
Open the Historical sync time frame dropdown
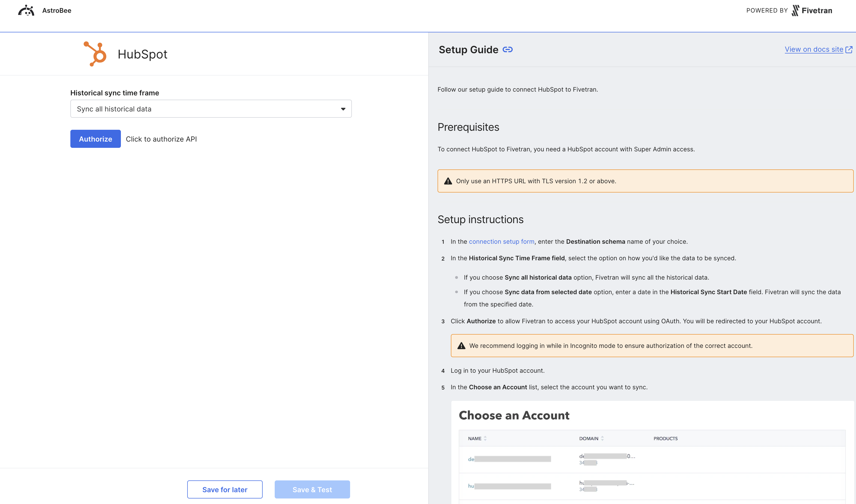tap(211, 109)
